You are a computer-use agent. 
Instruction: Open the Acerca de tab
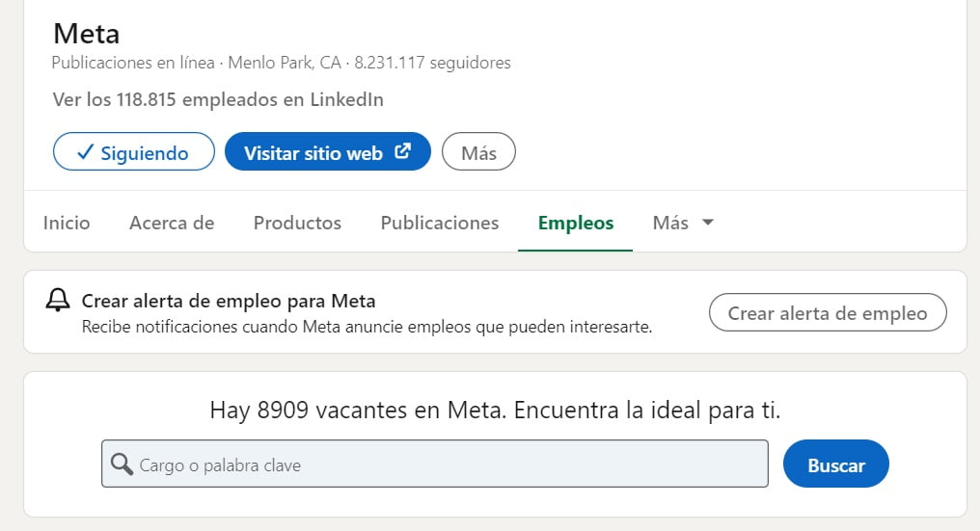pos(172,223)
